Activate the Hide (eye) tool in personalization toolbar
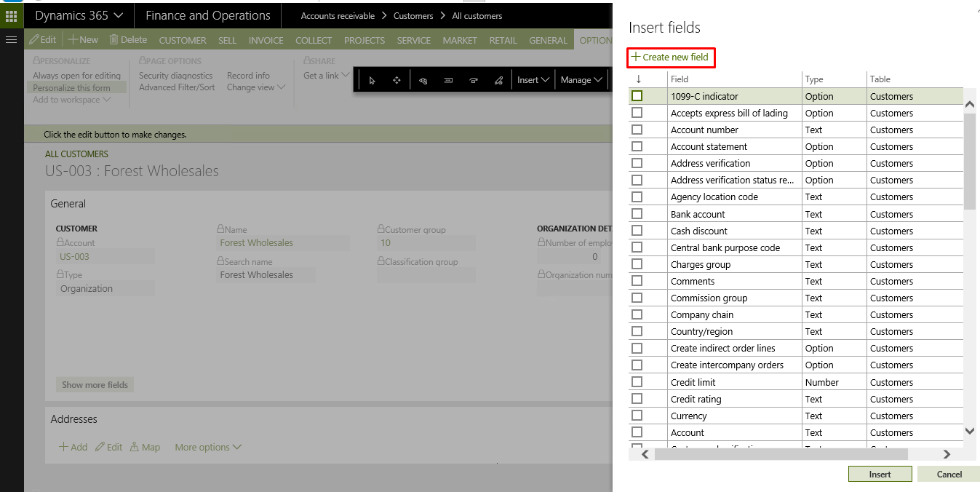The image size is (980, 492). click(x=423, y=80)
